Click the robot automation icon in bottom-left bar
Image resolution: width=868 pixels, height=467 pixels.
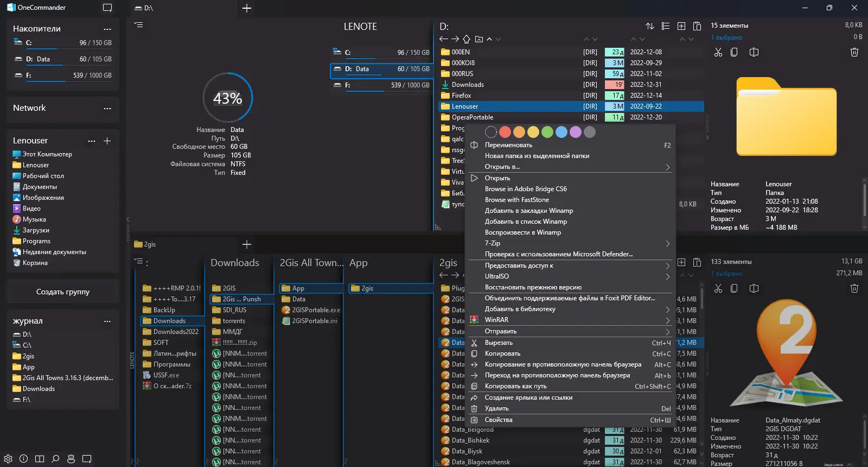point(71,459)
